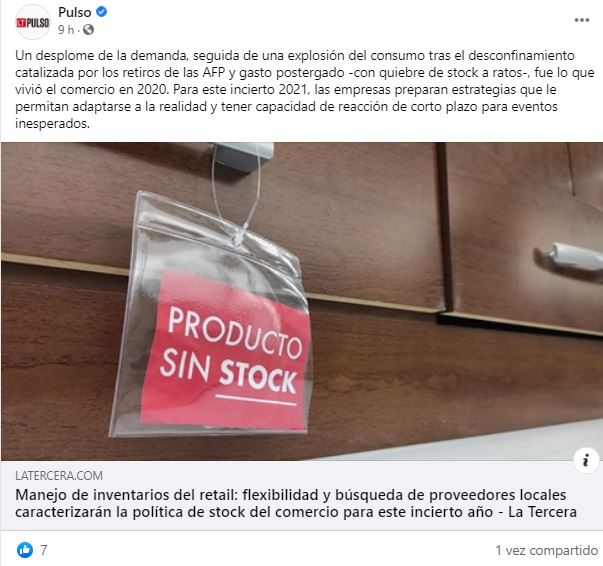View the '1 vez compartido' shares list
Screen dimensions: 603x566
point(546,550)
